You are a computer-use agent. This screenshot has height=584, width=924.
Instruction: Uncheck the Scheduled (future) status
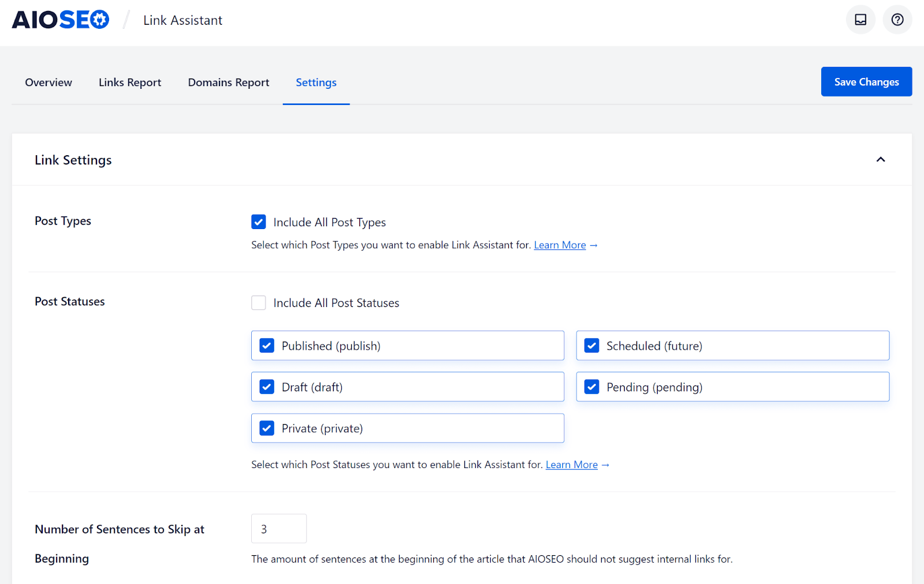pos(592,346)
